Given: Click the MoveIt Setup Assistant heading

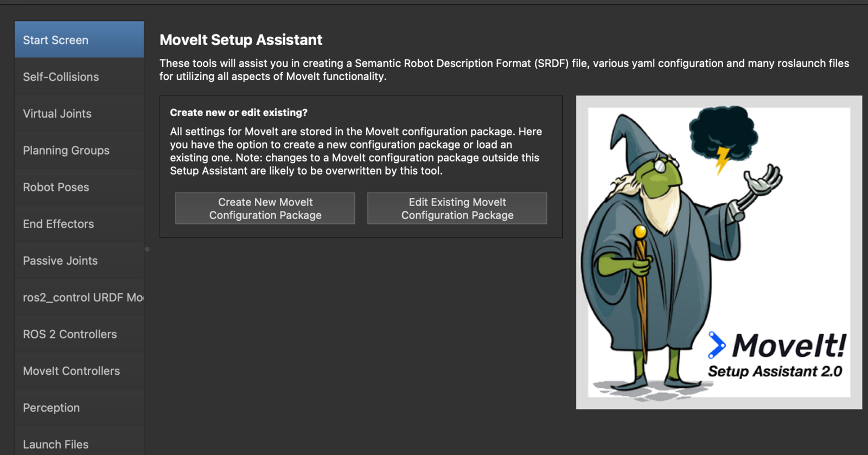Looking at the screenshot, I should [x=241, y=40].
